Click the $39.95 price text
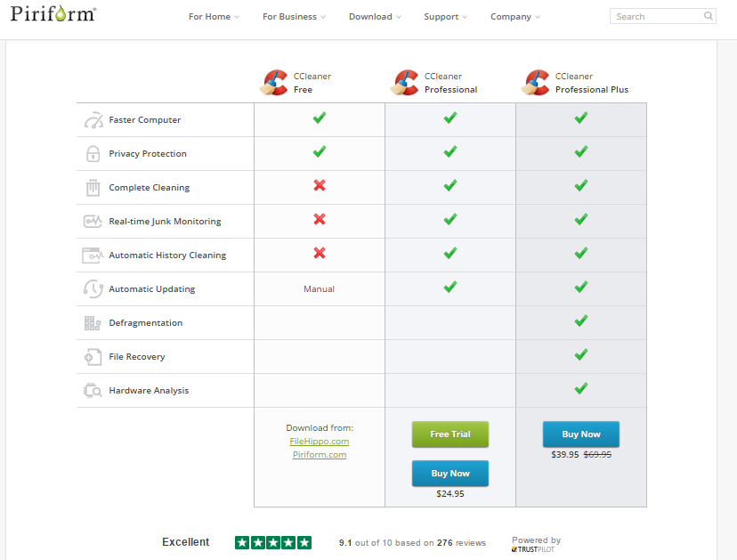The height and width of the screenshot is (560, 737). [x=565, y=455]
